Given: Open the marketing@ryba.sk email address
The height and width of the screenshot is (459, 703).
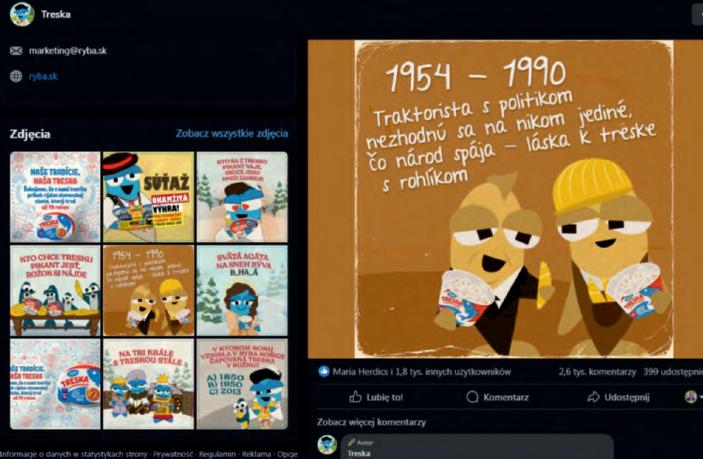Looking at the screenshot, I should 68,51.
